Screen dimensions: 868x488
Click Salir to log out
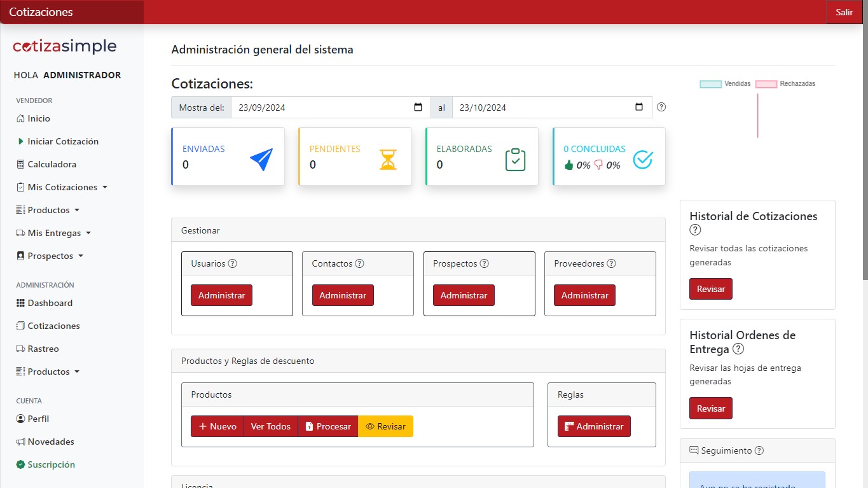[x=844, y=12]
